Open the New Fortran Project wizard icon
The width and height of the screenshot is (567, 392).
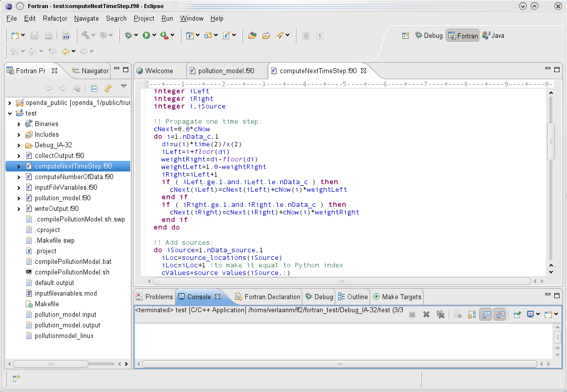tap(189, 35)
